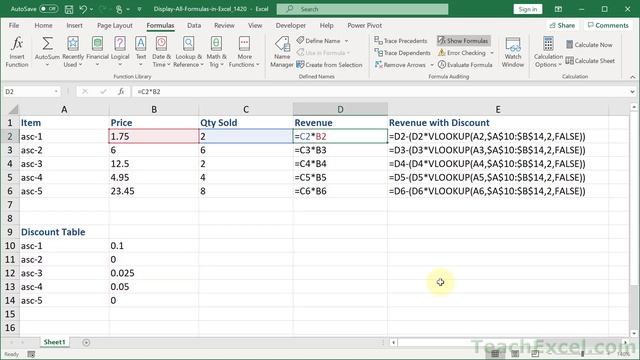640x360 pixels.
Task: Select the Discount Table cell
Action: pyautogui.click(x=64, y=232)
